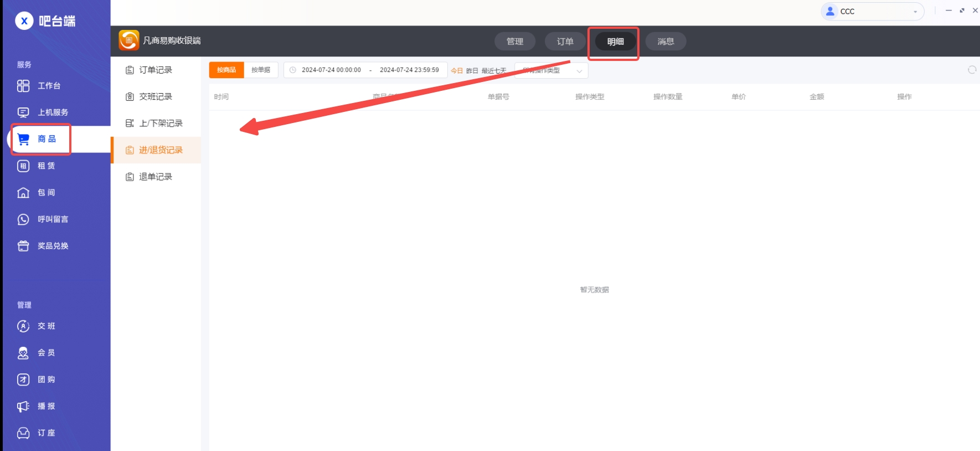Click the refresh icon at table right
980x451 pixels.
pos(972,70)
